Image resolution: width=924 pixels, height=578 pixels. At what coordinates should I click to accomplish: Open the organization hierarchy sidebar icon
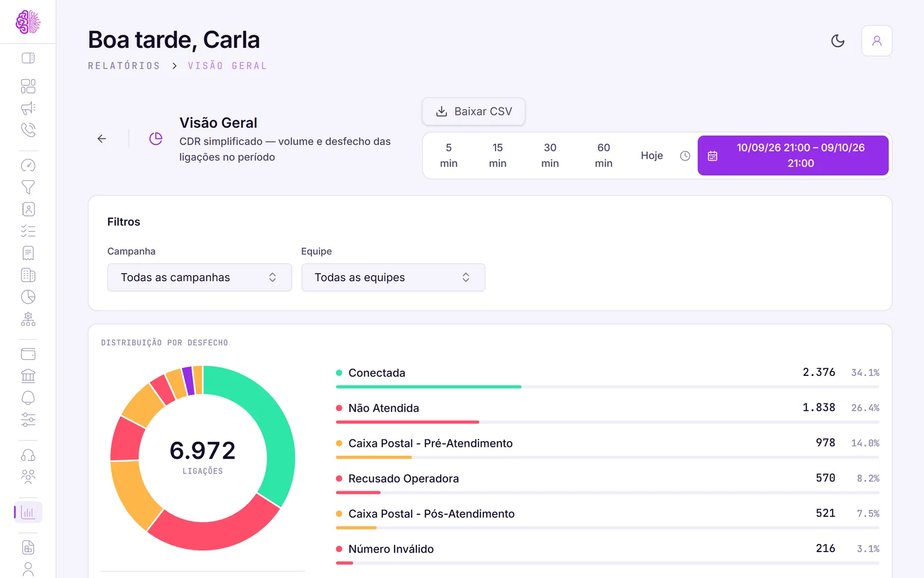pos(28,319)
